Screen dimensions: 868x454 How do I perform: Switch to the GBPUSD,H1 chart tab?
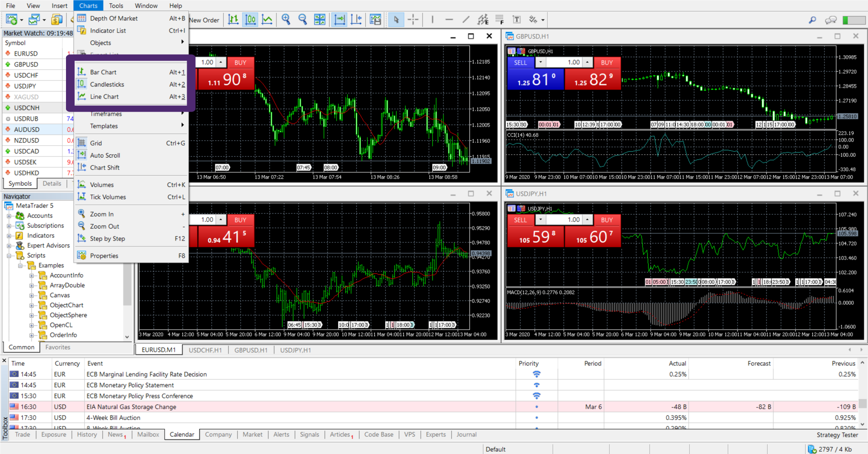pos(250,350)
